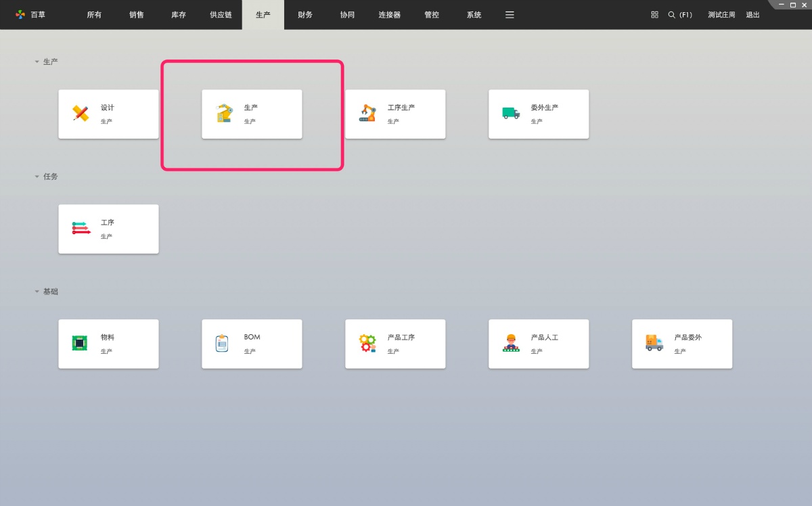Click the 委外生产 green truck icon
Screen dimensions: 812x506
(511, 114)
